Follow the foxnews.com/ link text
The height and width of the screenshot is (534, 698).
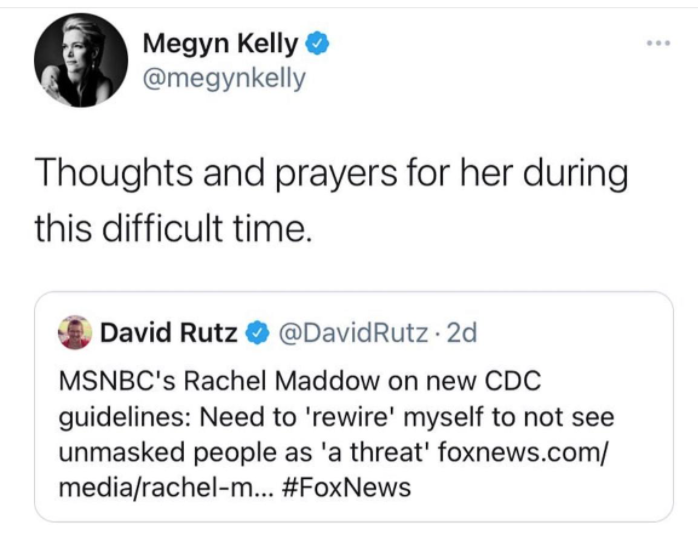(522, 453)
